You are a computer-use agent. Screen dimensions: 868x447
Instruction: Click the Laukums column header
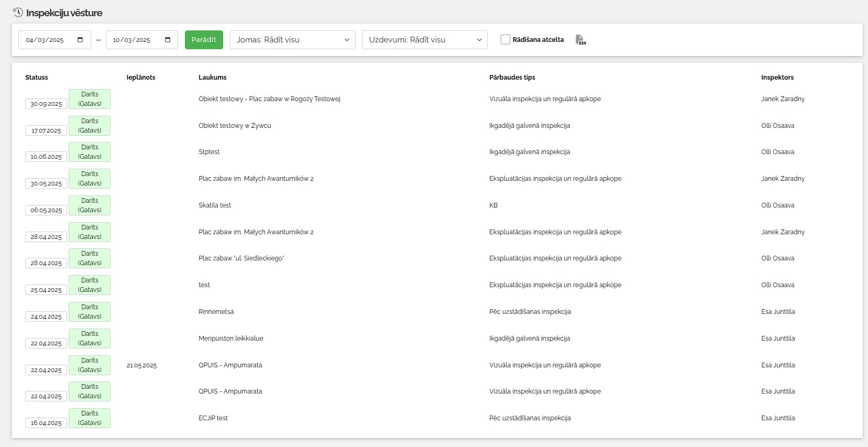tap(213, 78)
